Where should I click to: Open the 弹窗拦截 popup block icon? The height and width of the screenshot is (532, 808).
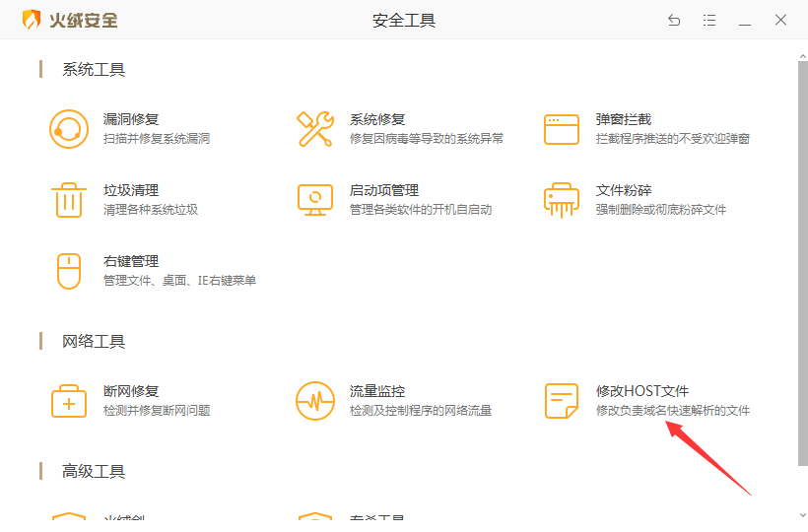pyautogui.click(x=562, y=129)
